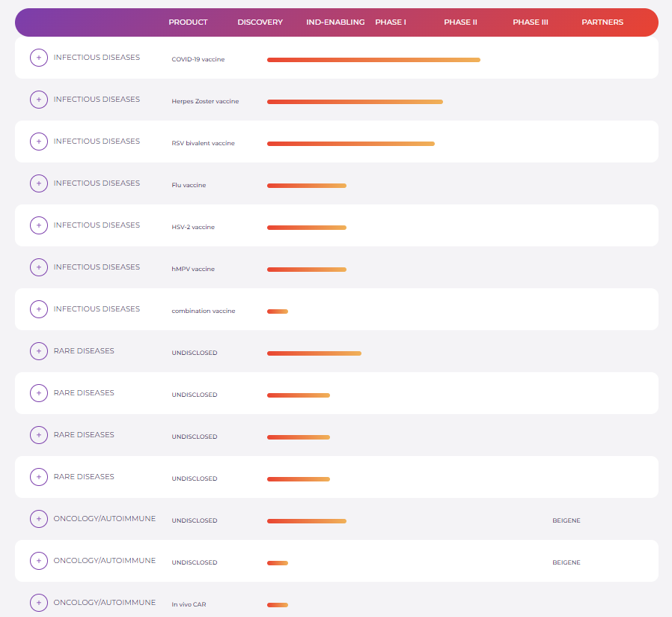Open combination vaccine row via plus icon

(x=39, y=309)
